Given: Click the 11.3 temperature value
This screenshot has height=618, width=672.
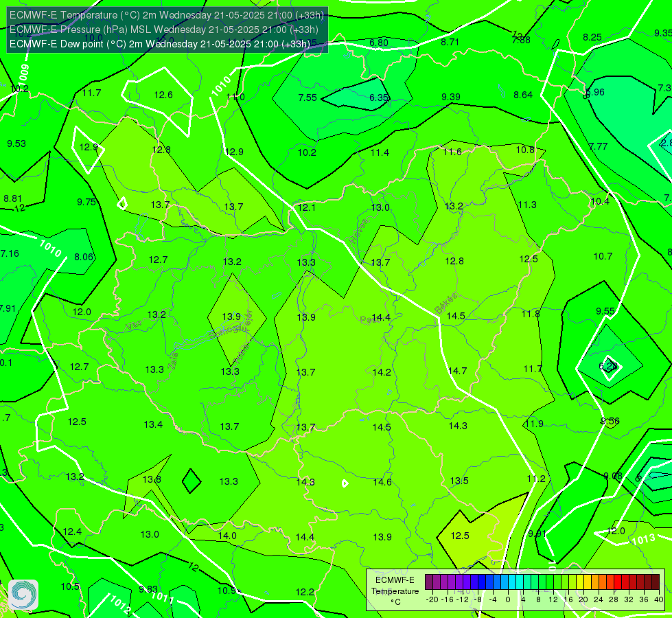Looking at the screenshot, I should [527, 205].
